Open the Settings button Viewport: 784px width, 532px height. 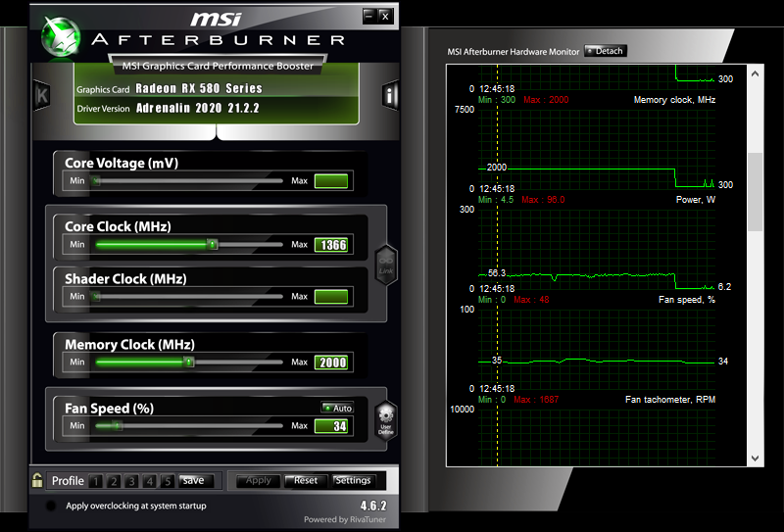click(353, 480)
